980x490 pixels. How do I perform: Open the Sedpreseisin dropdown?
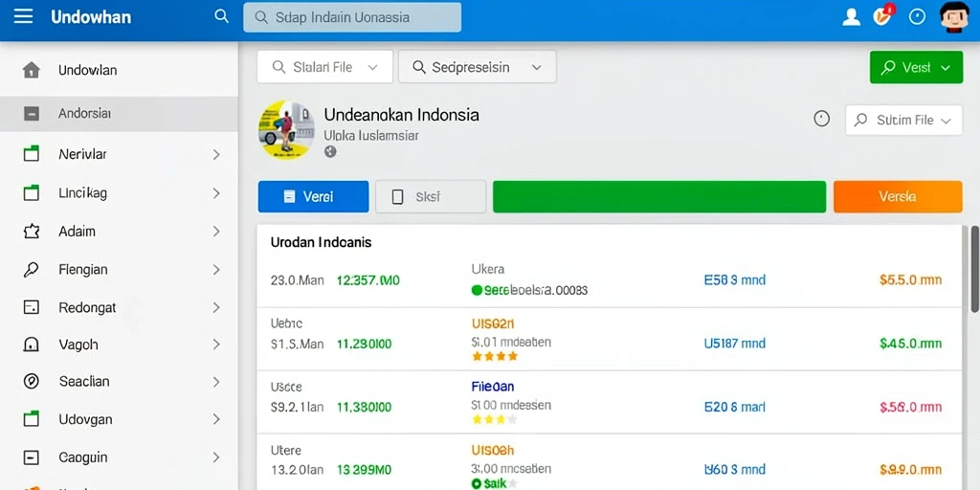pos(477,67)
